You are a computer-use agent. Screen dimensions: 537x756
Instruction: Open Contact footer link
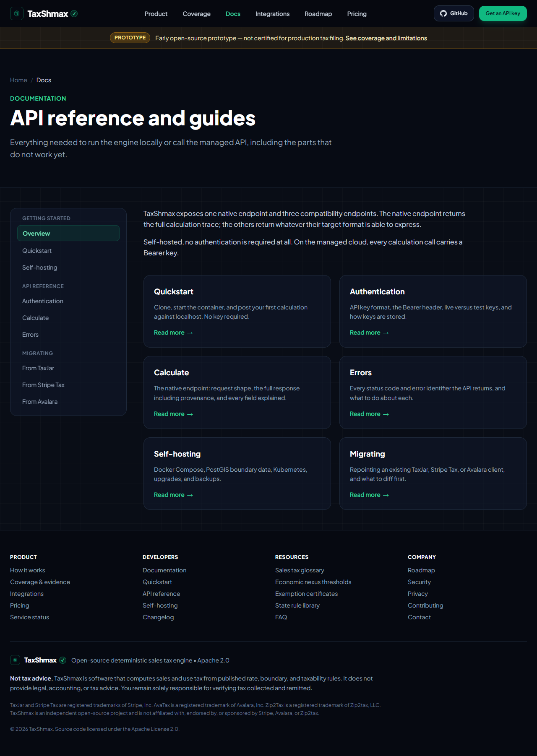(419, 617)
